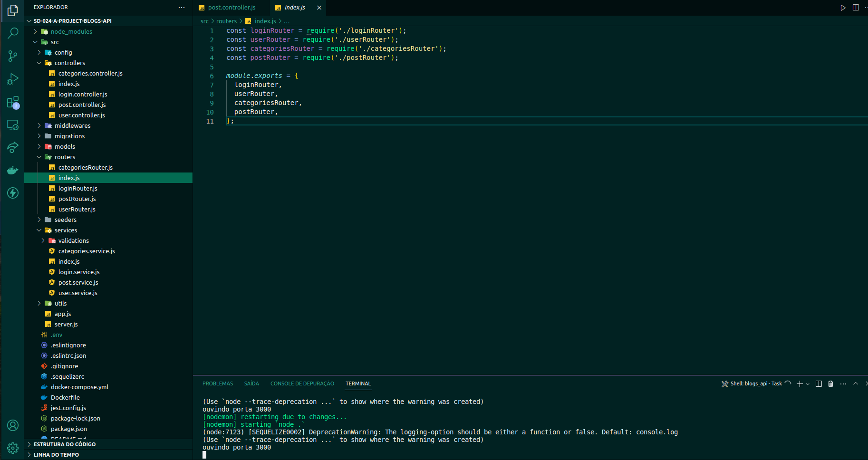The height and width of the screenshot is (460, 868).
Task: Open categories.controller.js file
Action: coord(108,73)
